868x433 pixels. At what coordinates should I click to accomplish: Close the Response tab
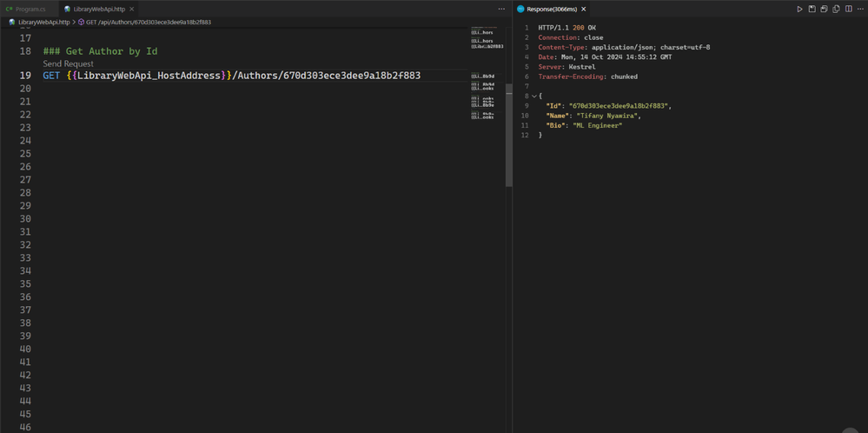tap(584, 9)
